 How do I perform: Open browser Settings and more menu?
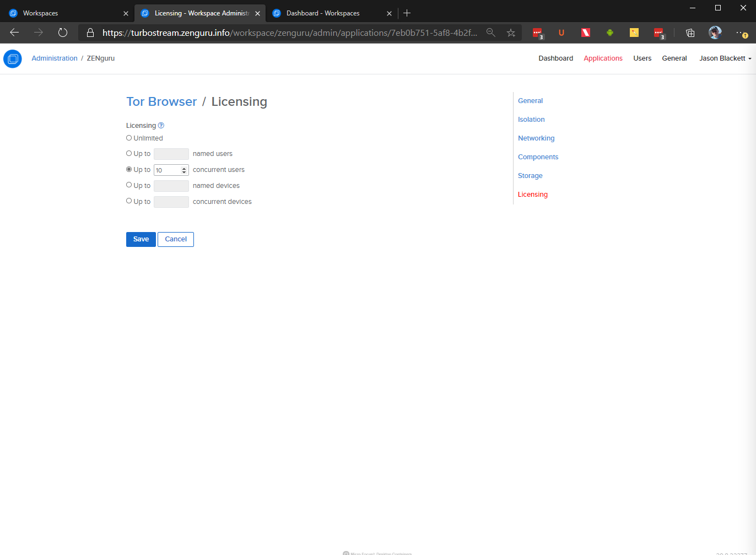(x=742, y=33)
